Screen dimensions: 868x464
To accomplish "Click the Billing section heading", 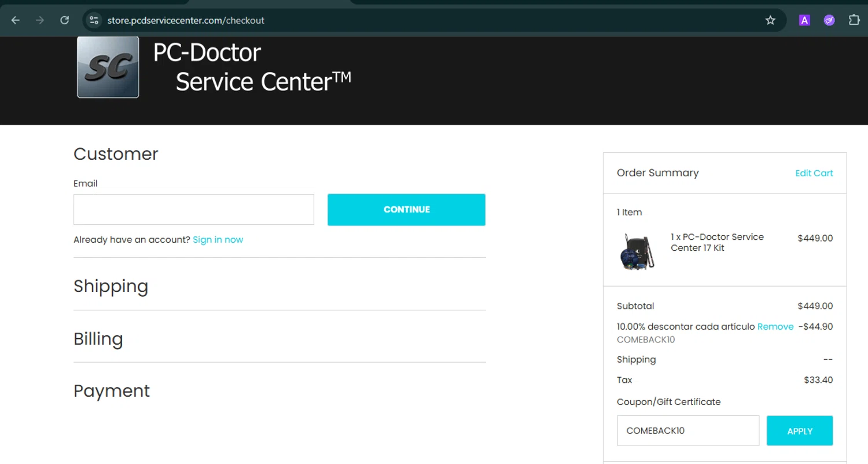I will 98,339.
